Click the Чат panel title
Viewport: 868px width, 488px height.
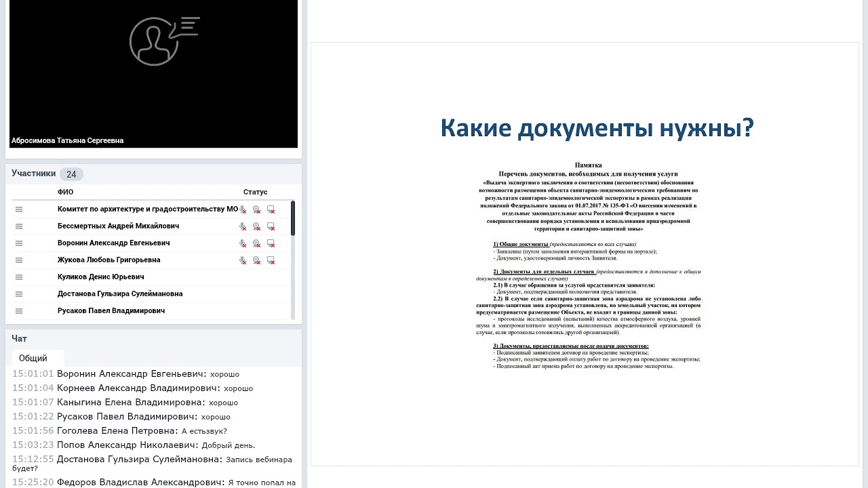(x=19, y=338)
